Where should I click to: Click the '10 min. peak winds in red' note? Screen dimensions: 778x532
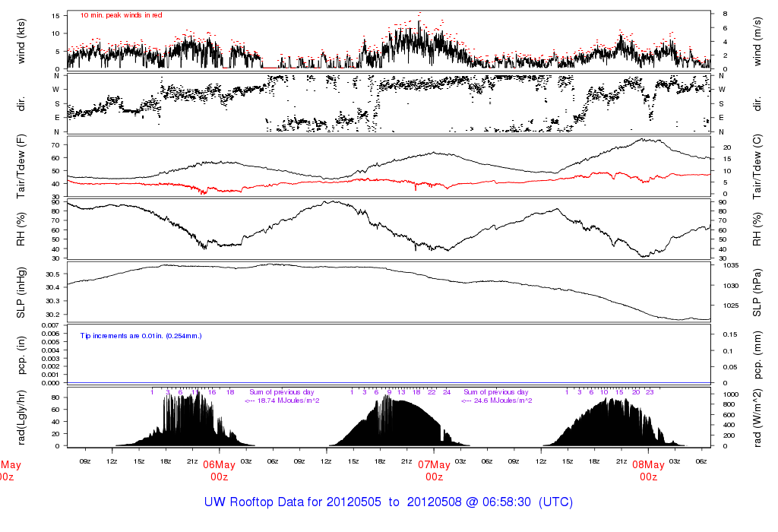(x=121, y=15)
